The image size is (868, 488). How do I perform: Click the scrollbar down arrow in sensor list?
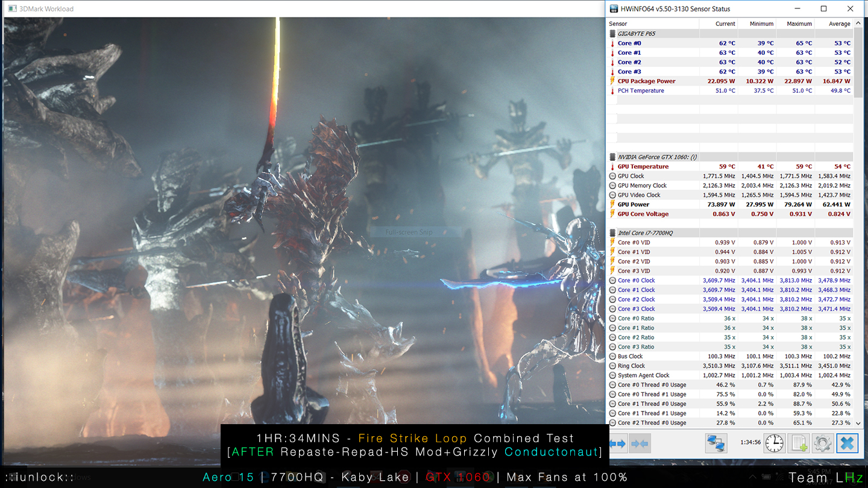point(858,424)
